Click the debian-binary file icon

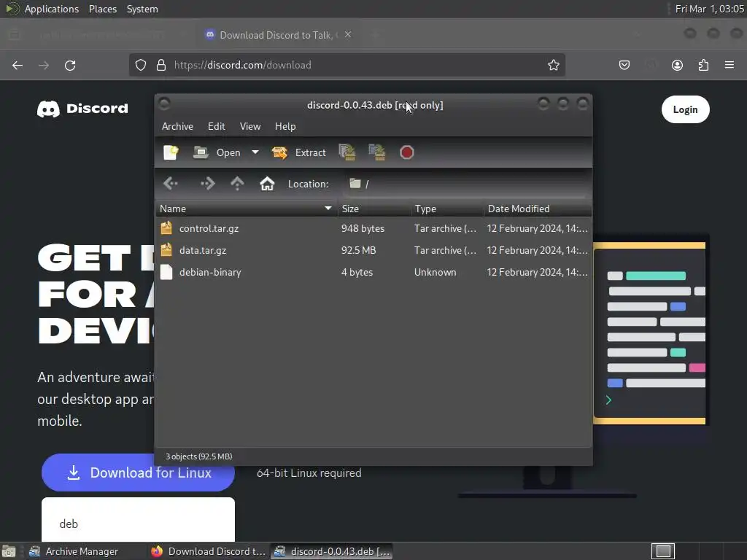pos(166,272)
